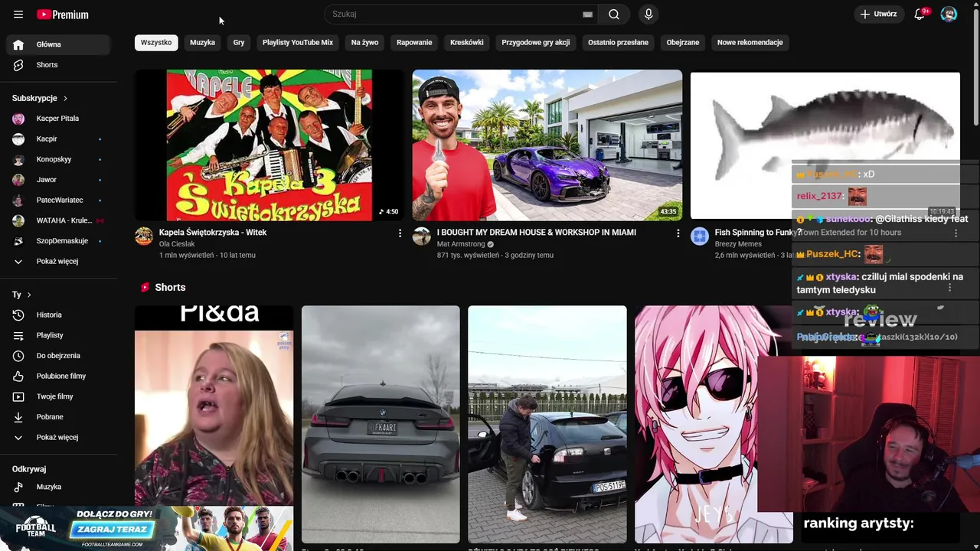Click Mat Armstrong channel avatar

422,236
